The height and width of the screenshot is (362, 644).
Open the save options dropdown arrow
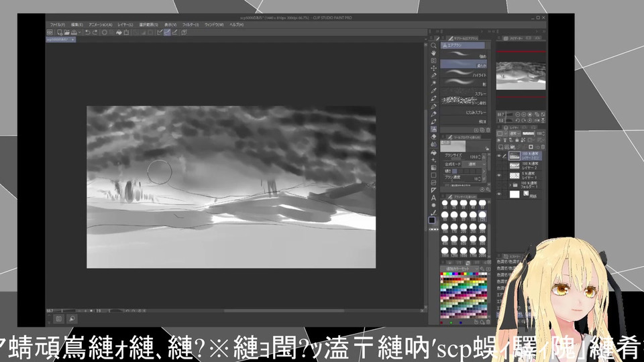click(80, 32)
